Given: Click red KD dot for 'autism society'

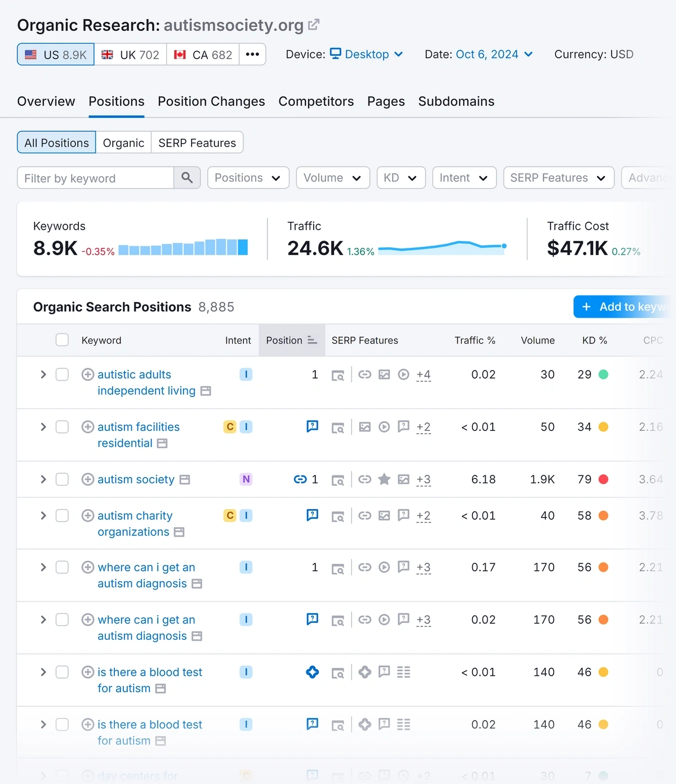Looking at the screenshot, I should pyautogui.click(x=603, y=479).
